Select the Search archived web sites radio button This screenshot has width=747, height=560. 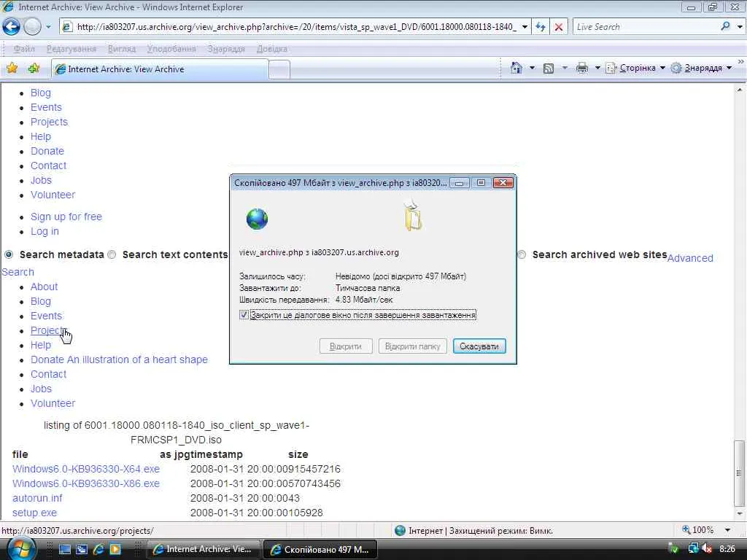coord(522,254)
